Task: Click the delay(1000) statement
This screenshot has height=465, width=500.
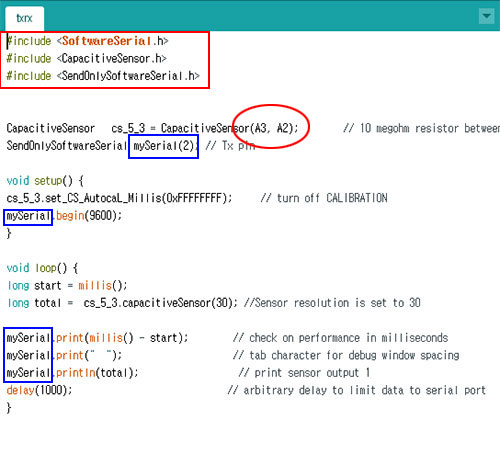Action: click(x=39, y=390)
